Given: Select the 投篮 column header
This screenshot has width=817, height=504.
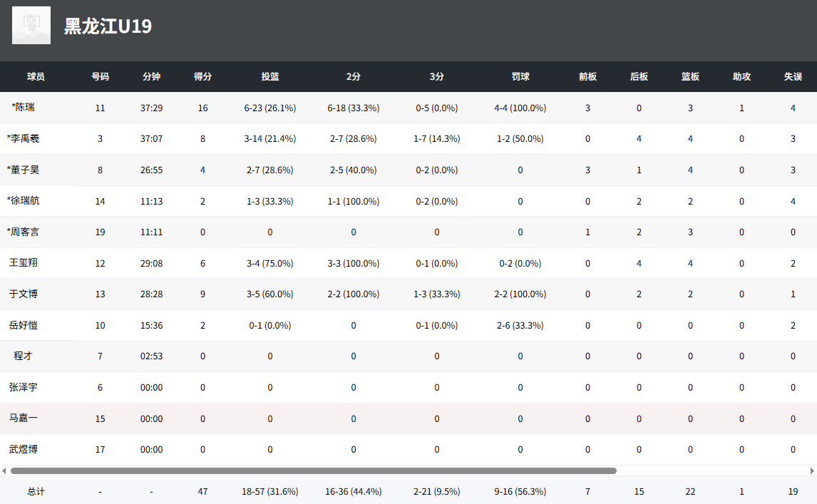Looking at the screenshot, I should [270, 76].
